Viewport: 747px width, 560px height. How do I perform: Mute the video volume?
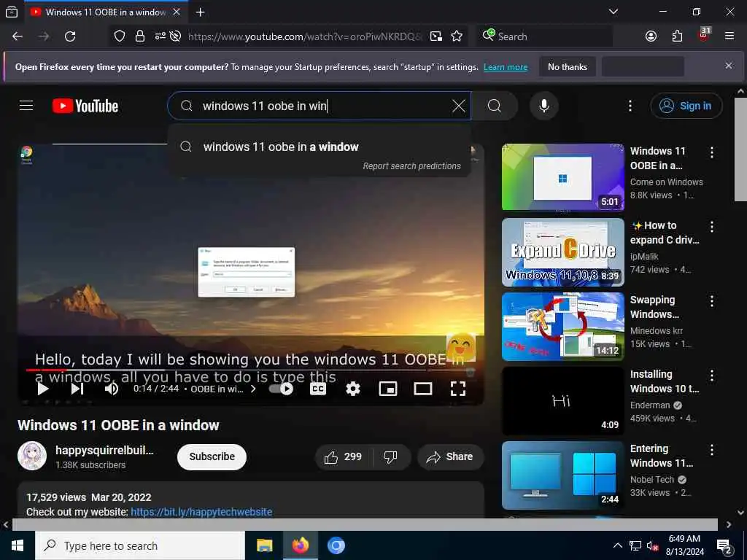tap(112, 389)
